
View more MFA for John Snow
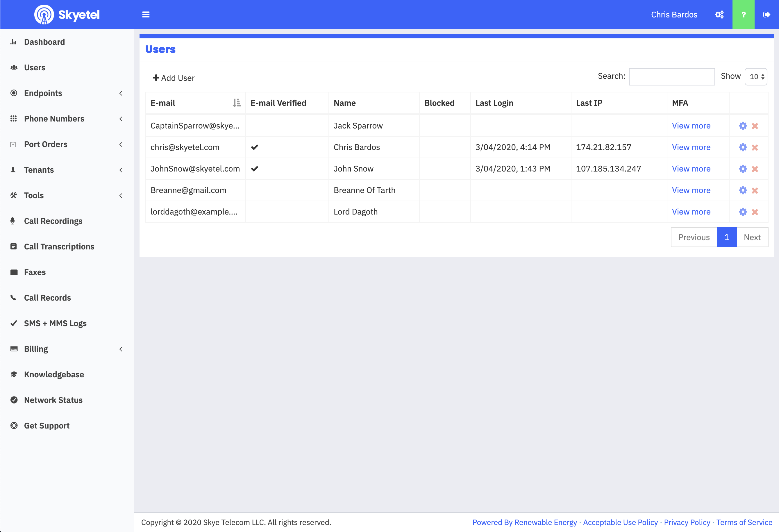tap(691, 169)
